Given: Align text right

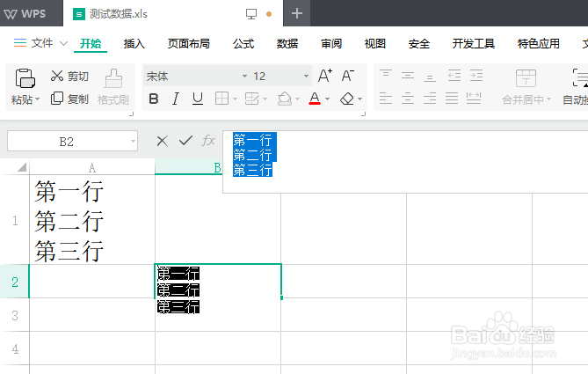Looking at the screenshot, I should 430,99.
